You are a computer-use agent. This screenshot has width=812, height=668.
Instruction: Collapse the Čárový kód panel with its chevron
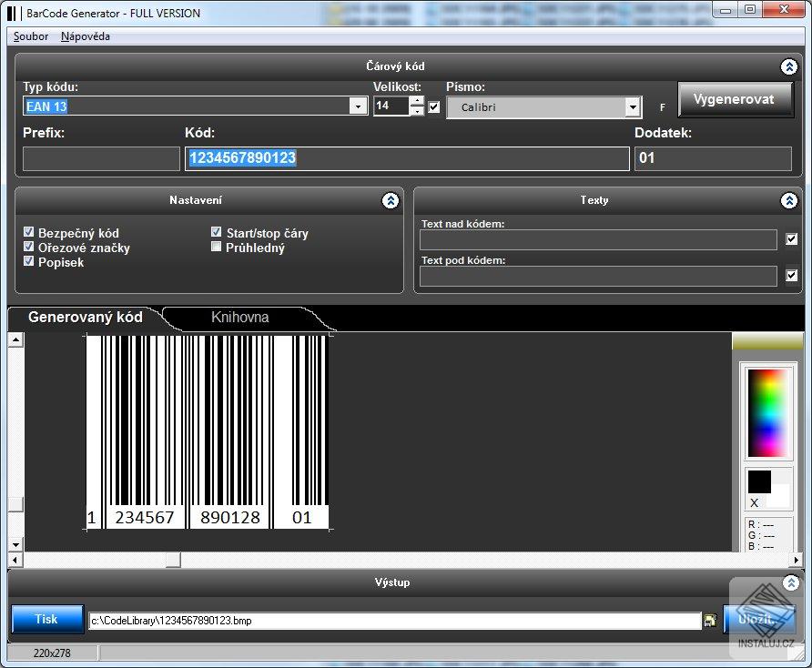(x=788, y=66)
